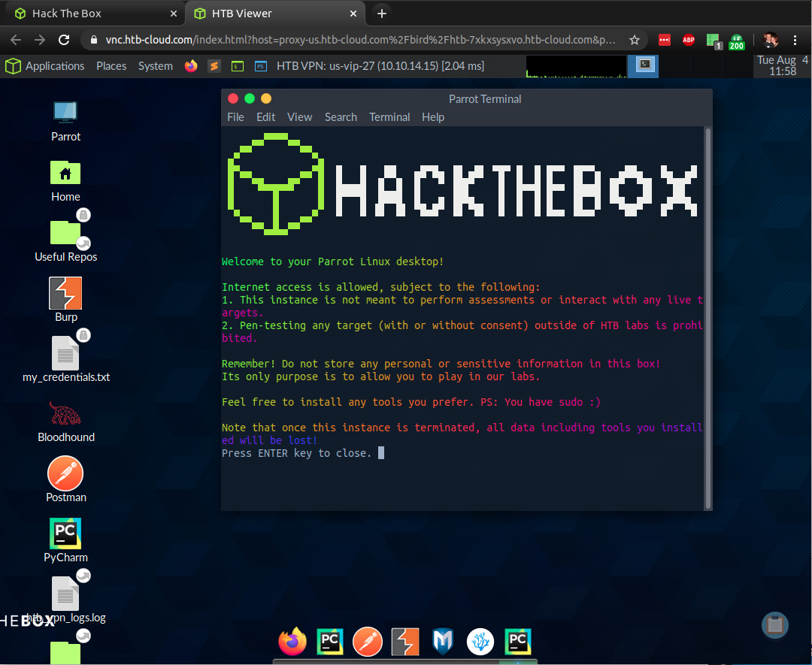
Task: Click the system monitor graph in panel
Action: [576, 66]
